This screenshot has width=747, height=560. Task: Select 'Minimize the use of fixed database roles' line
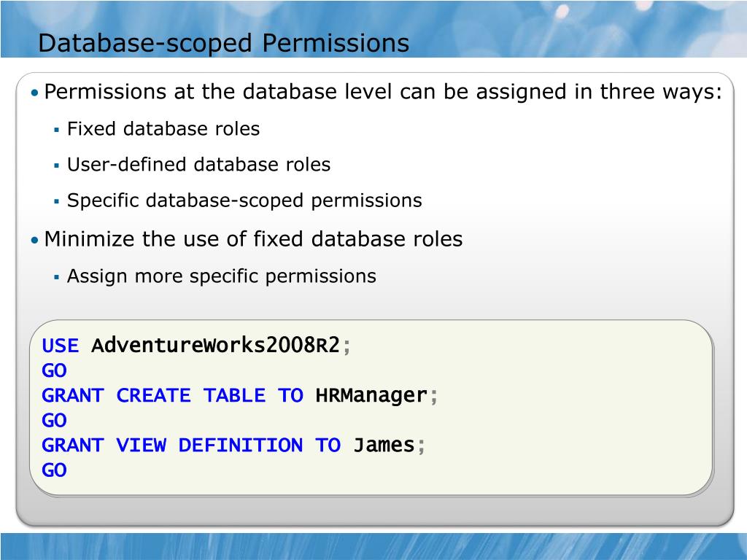coord(253,239)
